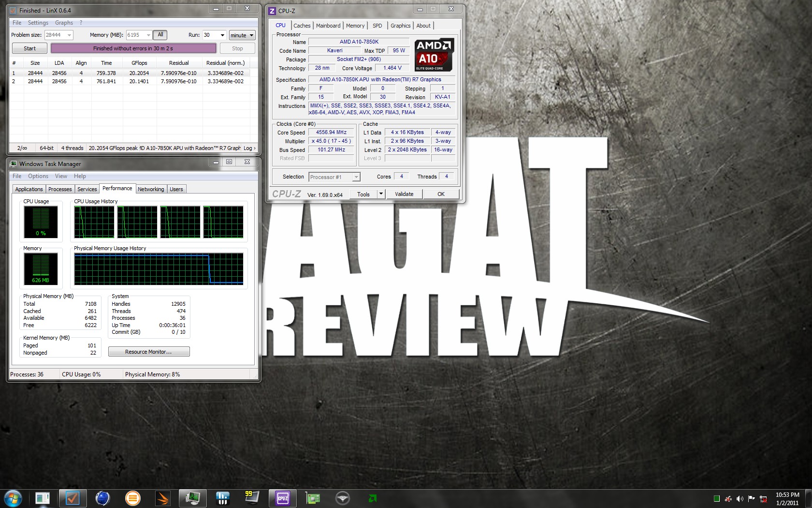The width and height of the screenshot is (812, 508).
Task: Open the Problem size dropdown
Action: (x=69, y=35)
